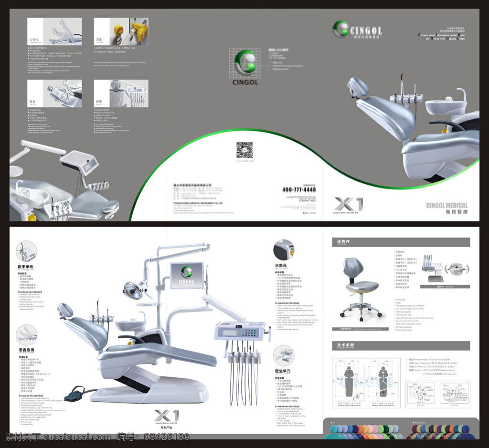Click the 选购件 section header bar
The image size is (489, 448).
click(x=401, y=242)
